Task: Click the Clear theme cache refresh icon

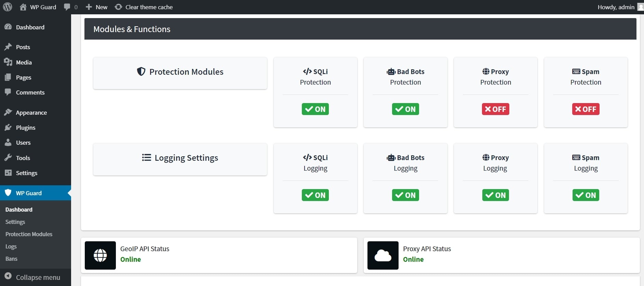Action: click(x=118, y=7)
